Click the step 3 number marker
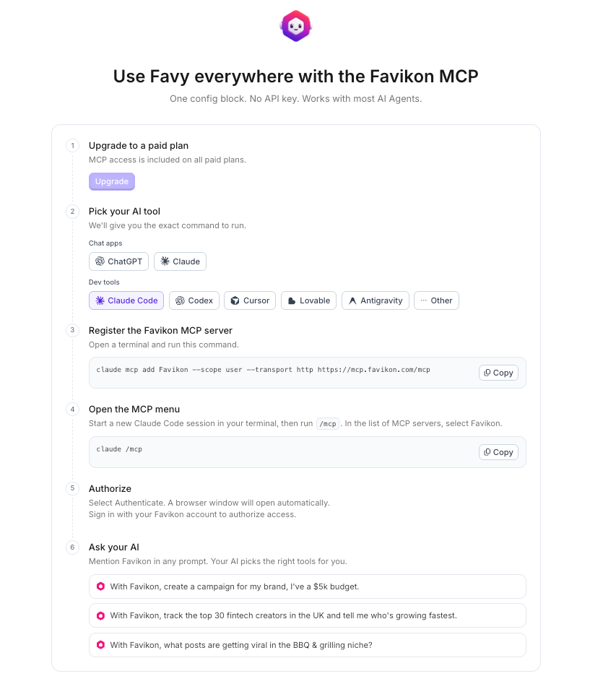The image size is (616, 684). [x=72, y=330]
